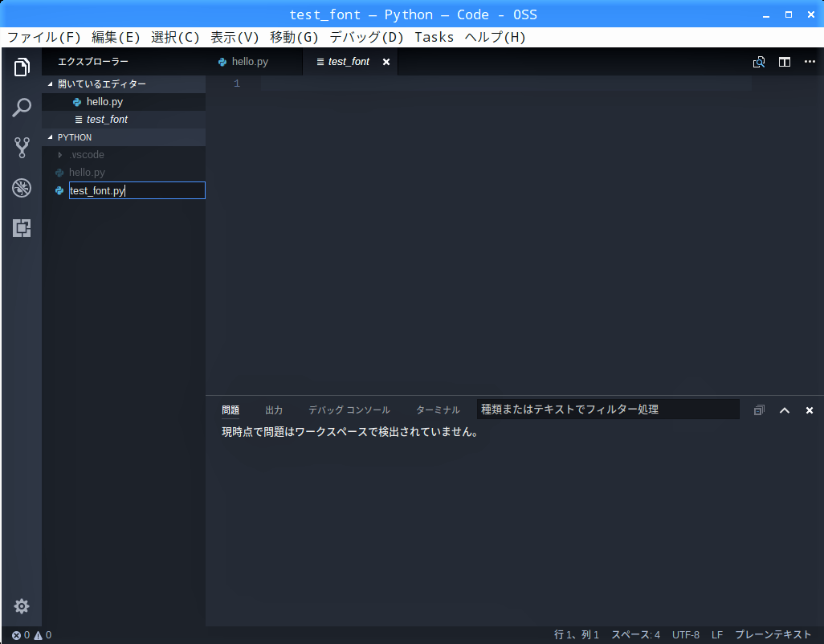
Task: Click the test_font.py rename input box
Action: coord(137,190)
